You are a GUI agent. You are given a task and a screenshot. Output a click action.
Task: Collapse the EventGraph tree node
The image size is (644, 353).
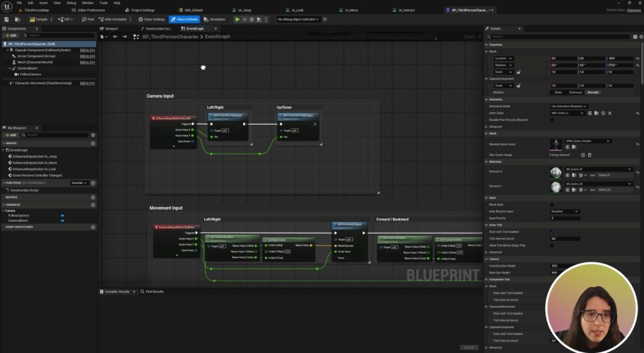[4, 150]
